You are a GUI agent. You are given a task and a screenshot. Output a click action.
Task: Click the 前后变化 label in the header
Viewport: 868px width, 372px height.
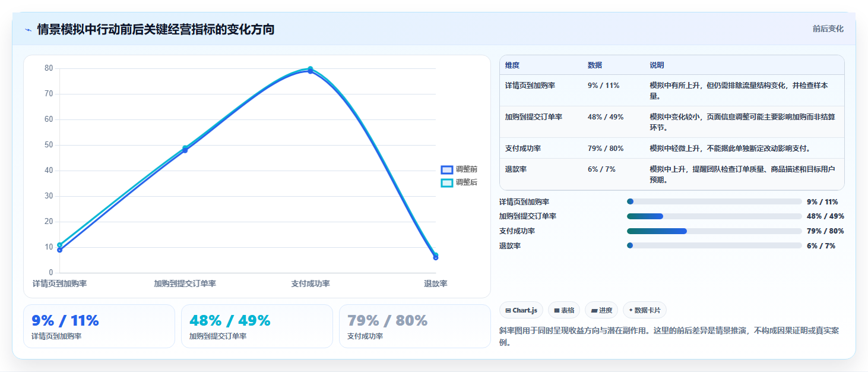point(828,29)
